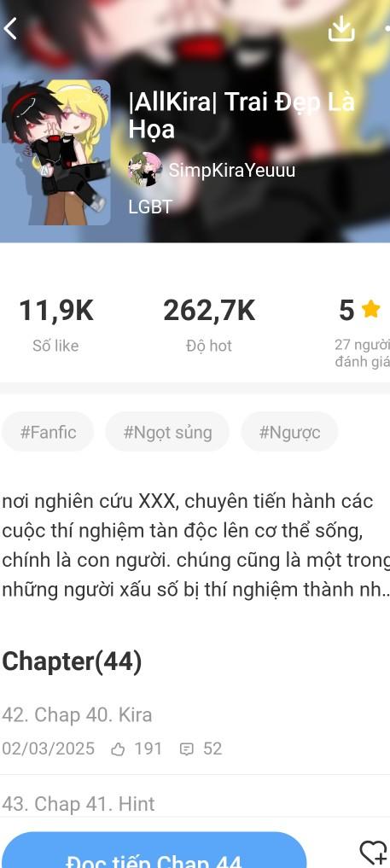Tap the yellow rating star
Screen dimensions: 390x868
tap(370, 310)
